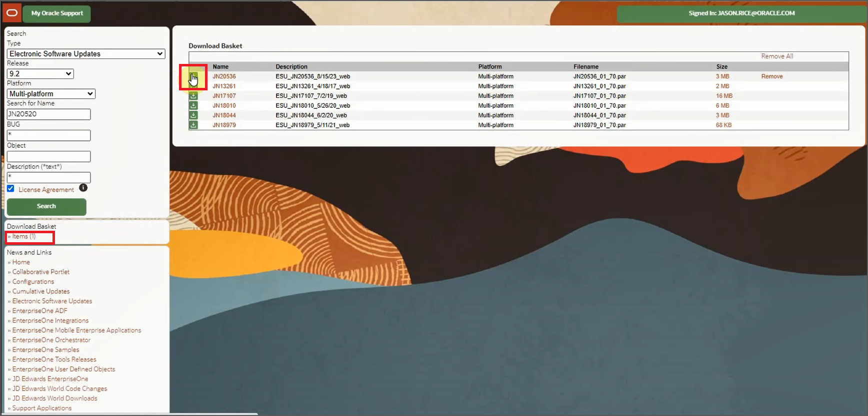This screenshot has width=868, height=416.
Task: Open EnterpriseOne Tools Releases link
Action: tap(54, 360)
